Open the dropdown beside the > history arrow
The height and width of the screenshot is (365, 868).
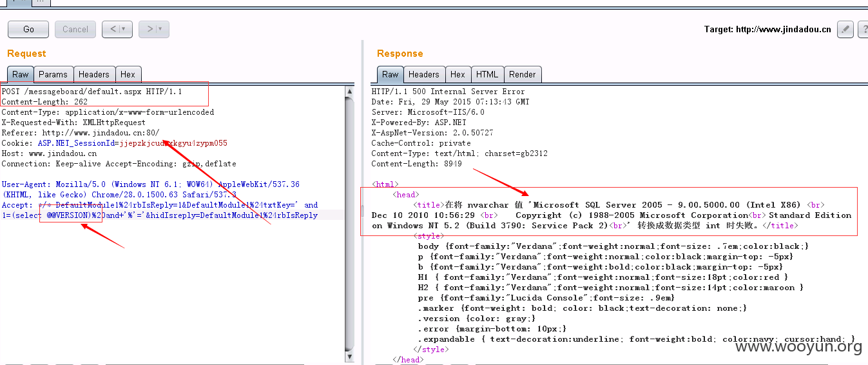(160, 29)
